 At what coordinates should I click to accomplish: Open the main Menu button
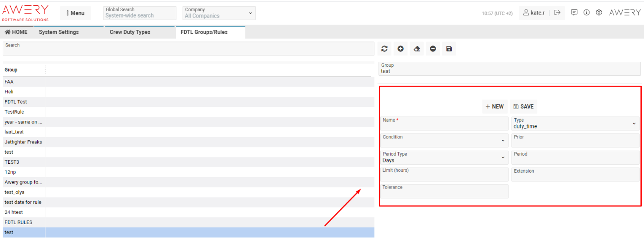[x=76, y=13]
